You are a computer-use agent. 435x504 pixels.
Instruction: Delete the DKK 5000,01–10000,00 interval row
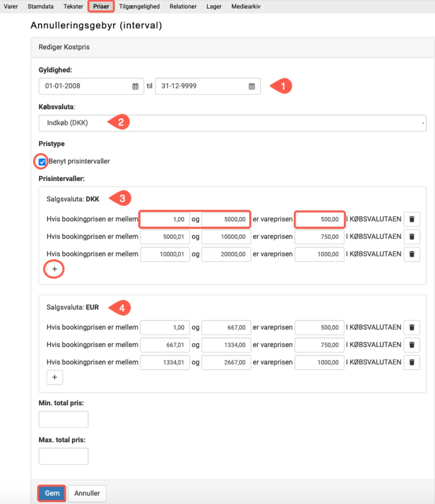click(x=412, y=237)
